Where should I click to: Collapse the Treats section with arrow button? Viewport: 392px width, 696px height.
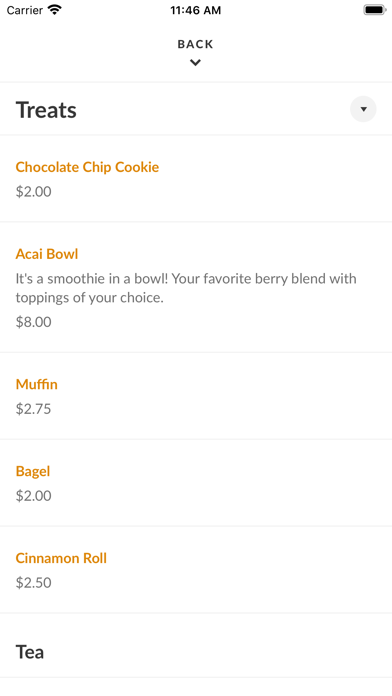coord(363,109)
